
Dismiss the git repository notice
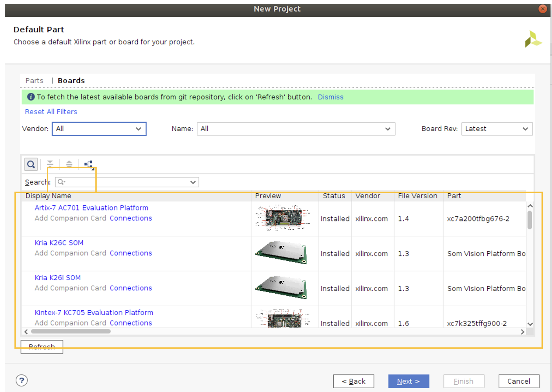click(x=330, y=97)
